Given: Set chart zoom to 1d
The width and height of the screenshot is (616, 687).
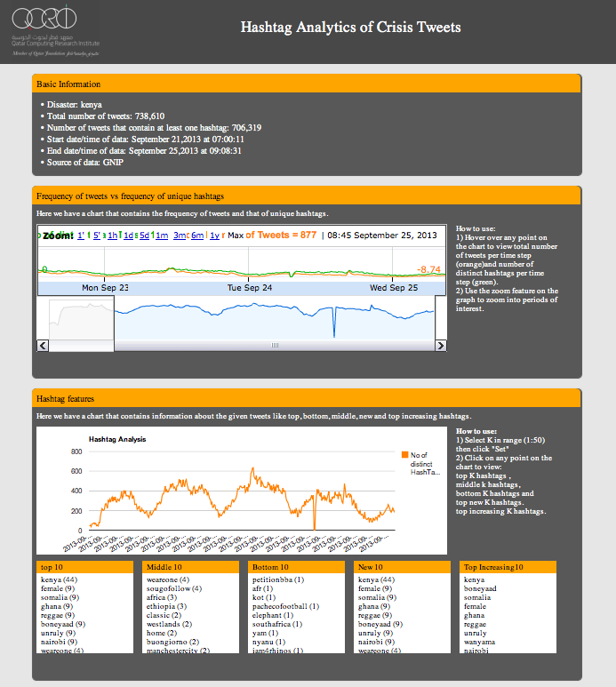Looking at the screenshot, I should point(128,236).
